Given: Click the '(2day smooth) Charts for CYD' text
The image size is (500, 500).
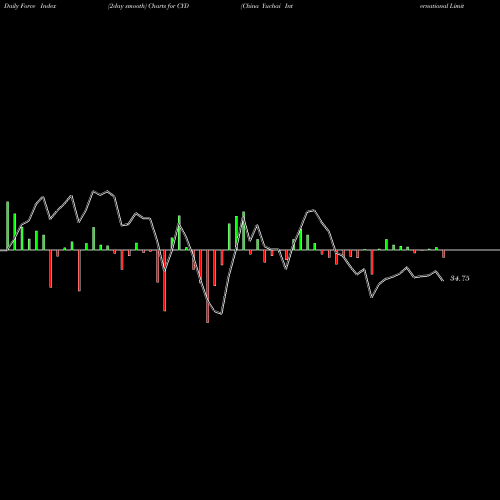Looking at the screenshot, I should [x=148, y=6].
